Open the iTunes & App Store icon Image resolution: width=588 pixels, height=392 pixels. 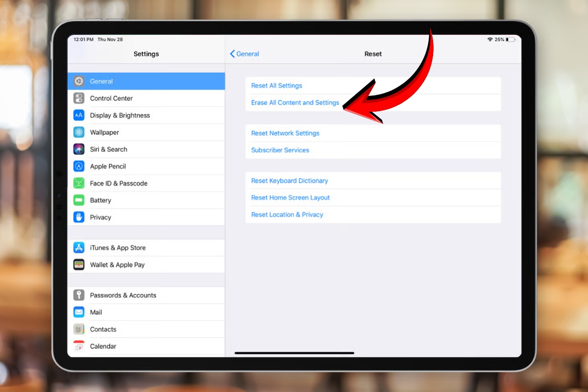79,247
